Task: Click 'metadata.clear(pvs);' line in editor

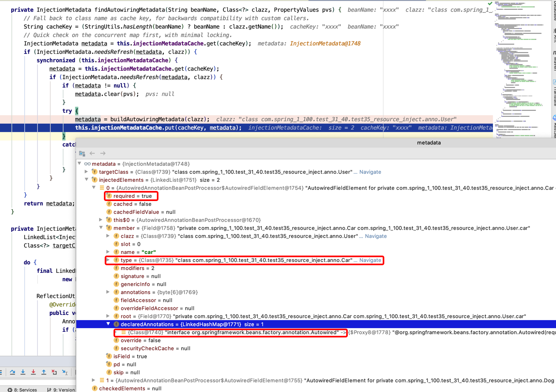Action: pos(107,94)
